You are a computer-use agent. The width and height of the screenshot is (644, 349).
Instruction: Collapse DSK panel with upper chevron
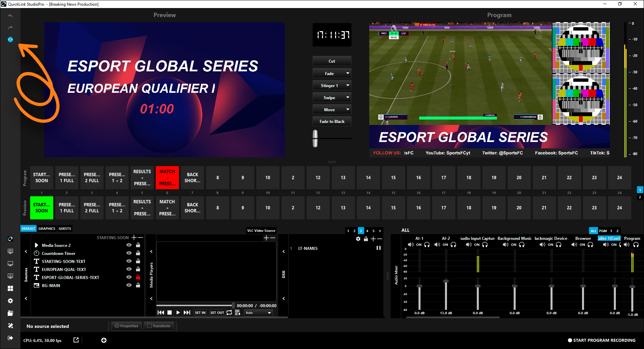(283, 252)
